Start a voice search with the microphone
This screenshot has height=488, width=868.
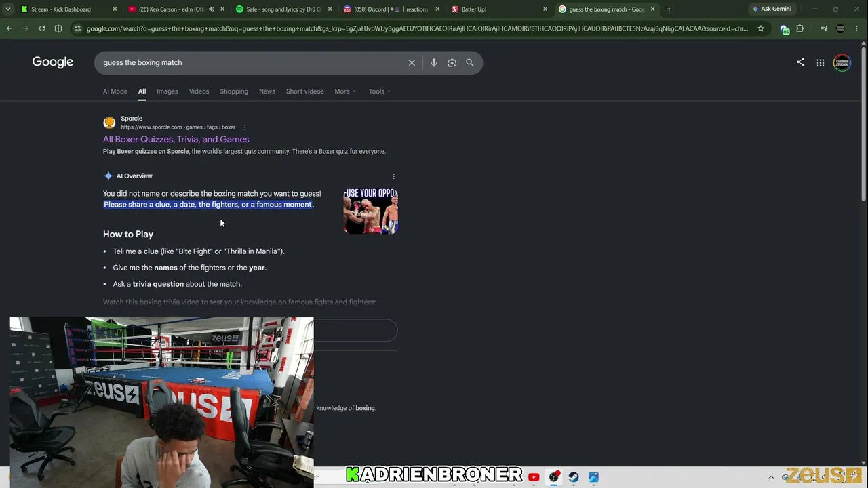434,62
